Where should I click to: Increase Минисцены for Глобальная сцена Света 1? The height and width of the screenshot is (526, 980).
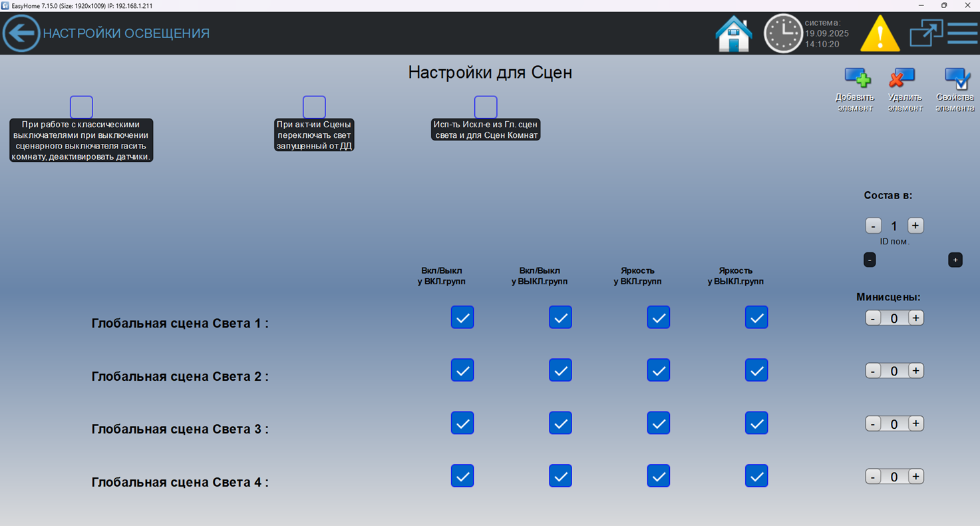[916, 318]
